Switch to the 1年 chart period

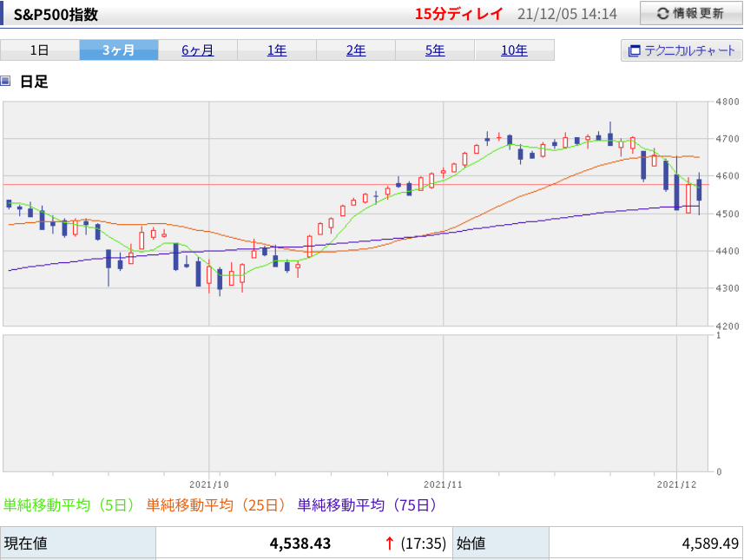coord(277,49)
